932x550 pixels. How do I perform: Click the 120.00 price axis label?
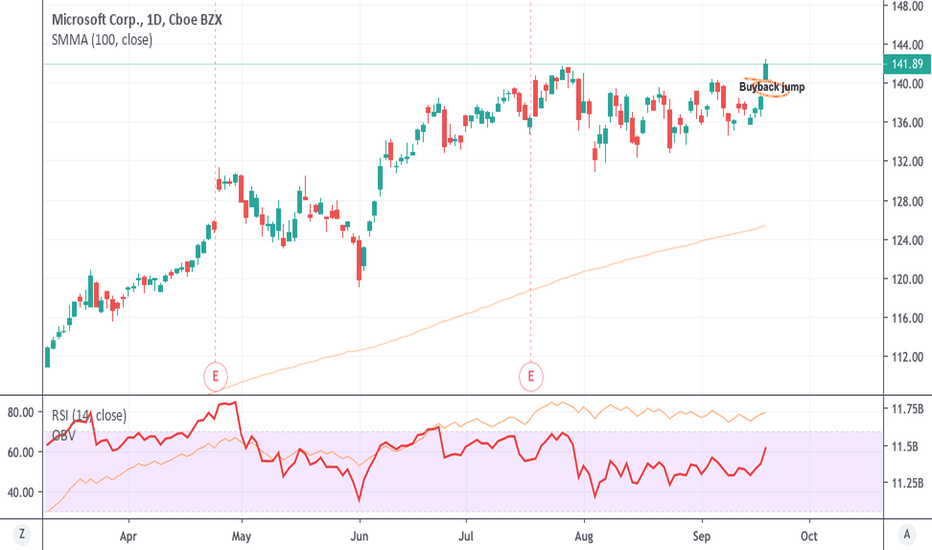tap(907, 279)
